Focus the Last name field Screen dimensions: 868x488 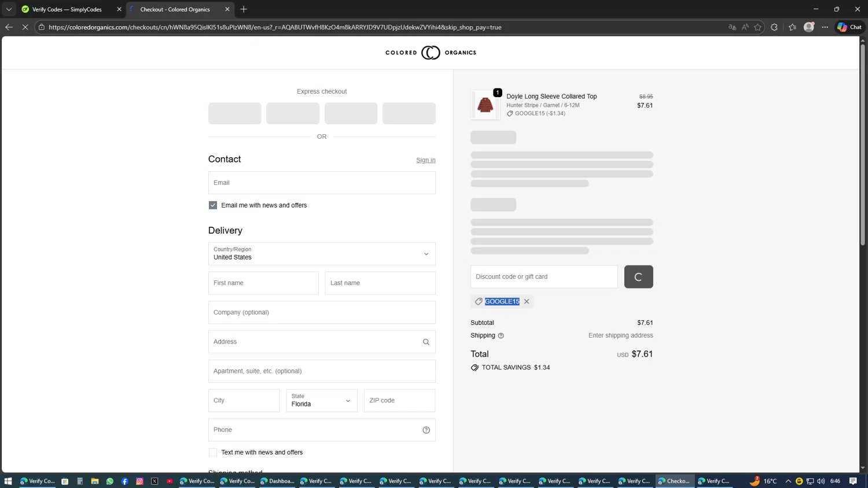pyautogui.click(x=380, y=283)
